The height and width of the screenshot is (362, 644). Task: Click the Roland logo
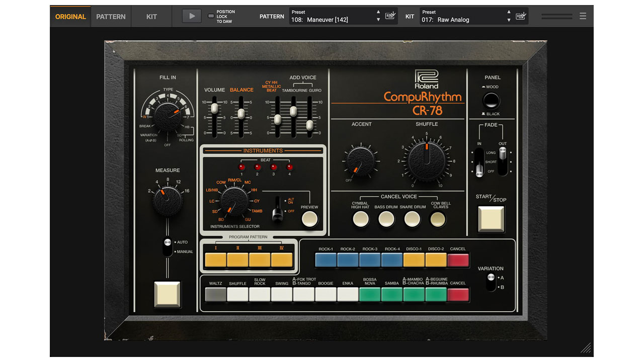pyautogui.click(x=426, y=79)
